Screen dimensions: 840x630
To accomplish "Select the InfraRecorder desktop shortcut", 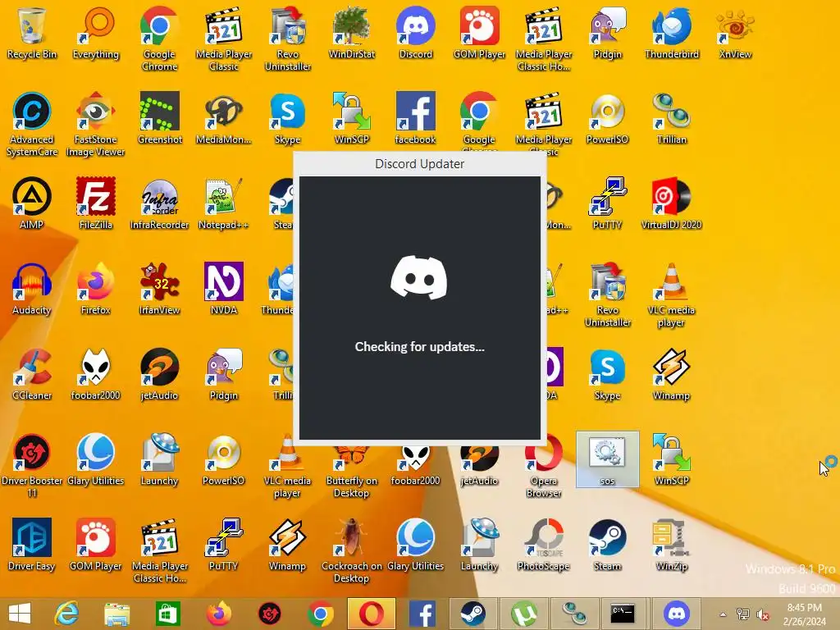I will click(160, 203).
